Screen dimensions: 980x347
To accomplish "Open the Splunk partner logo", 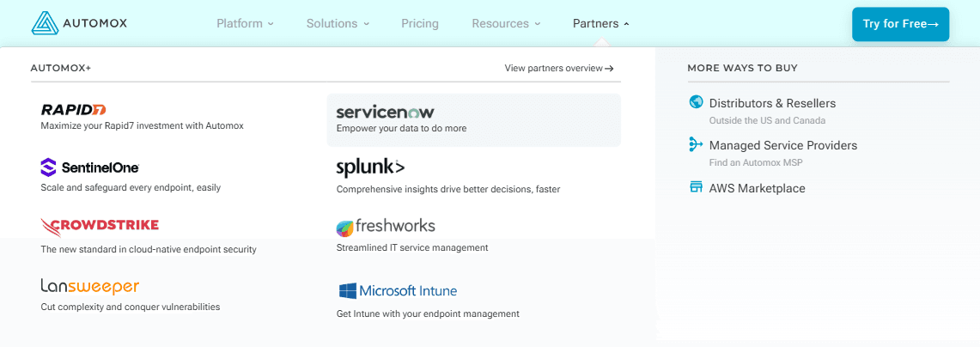I will (370, 168).
